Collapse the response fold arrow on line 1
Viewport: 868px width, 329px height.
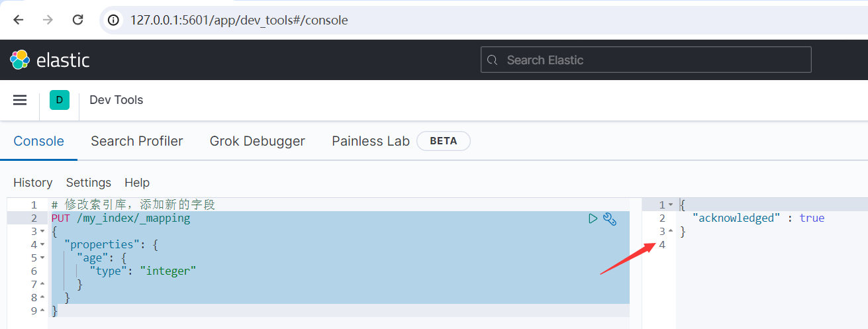coord(670,205)
